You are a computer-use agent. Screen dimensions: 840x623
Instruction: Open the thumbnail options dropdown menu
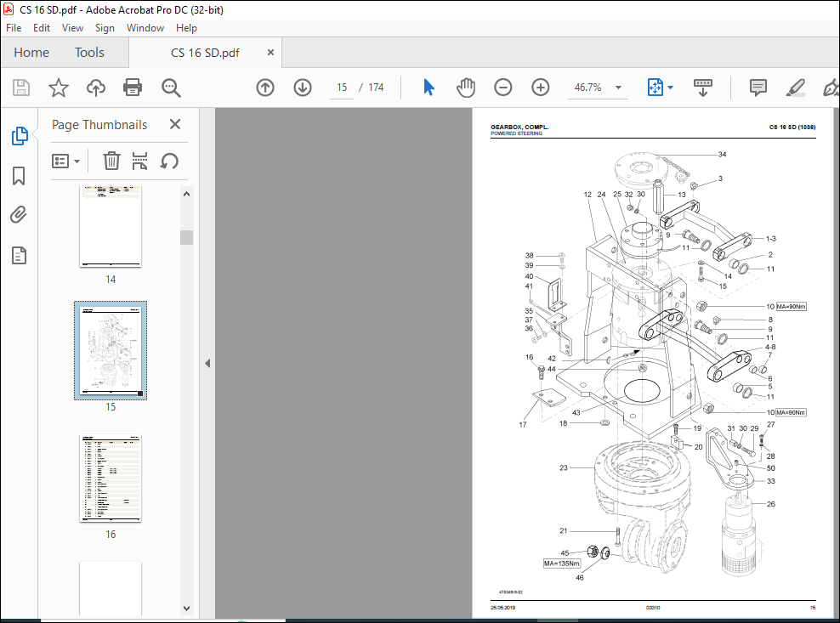click(66, 161)
